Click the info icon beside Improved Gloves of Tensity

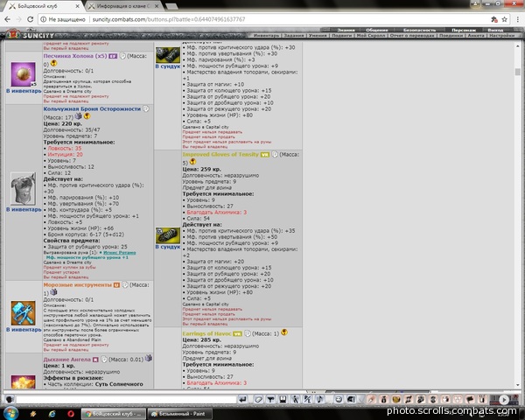pyautogui.click(x=275, y=154)
